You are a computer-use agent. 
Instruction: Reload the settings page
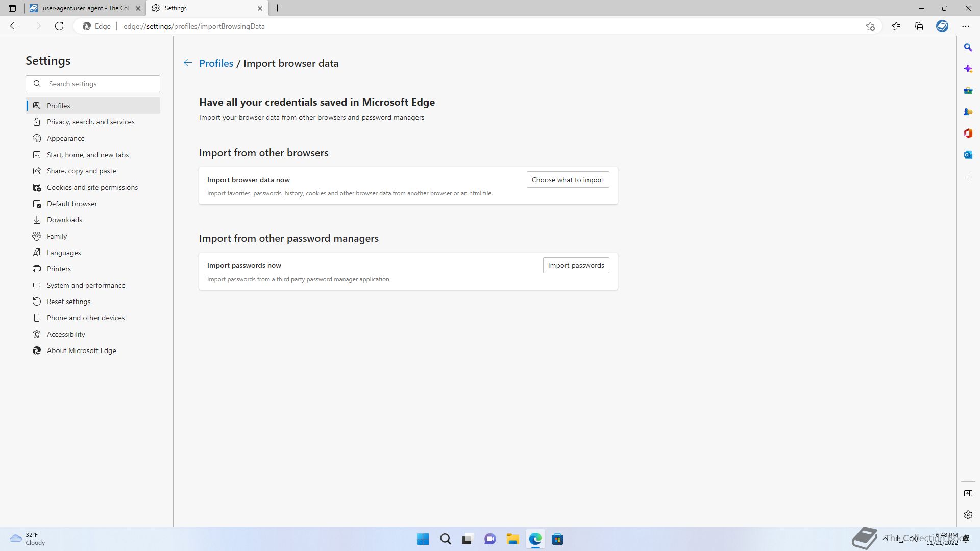59,26
